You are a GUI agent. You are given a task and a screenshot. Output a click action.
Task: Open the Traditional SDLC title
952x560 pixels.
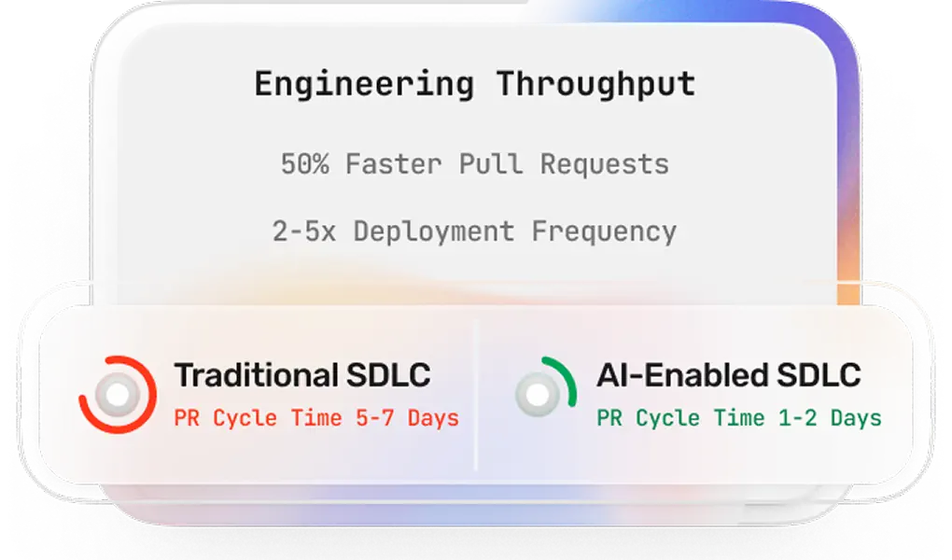pyautogui.click(x=302, y=375)
